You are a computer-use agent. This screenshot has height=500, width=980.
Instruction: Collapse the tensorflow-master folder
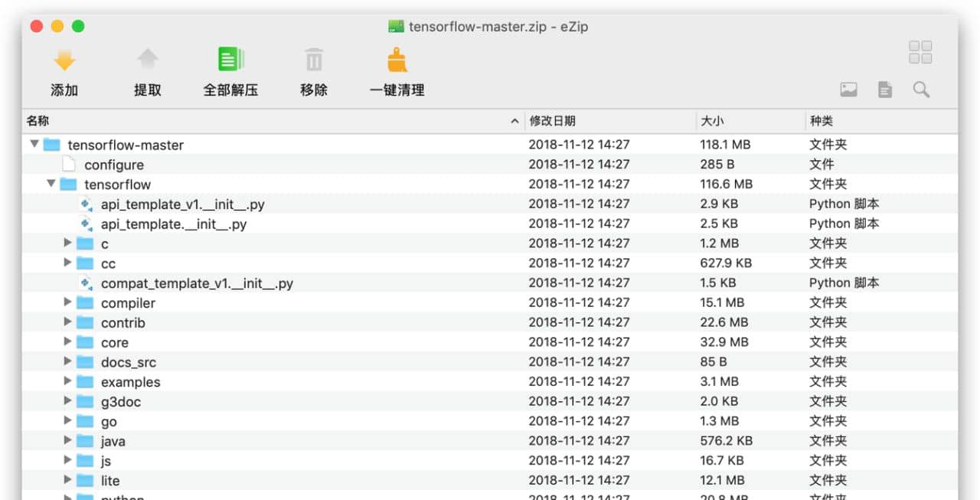34,144
